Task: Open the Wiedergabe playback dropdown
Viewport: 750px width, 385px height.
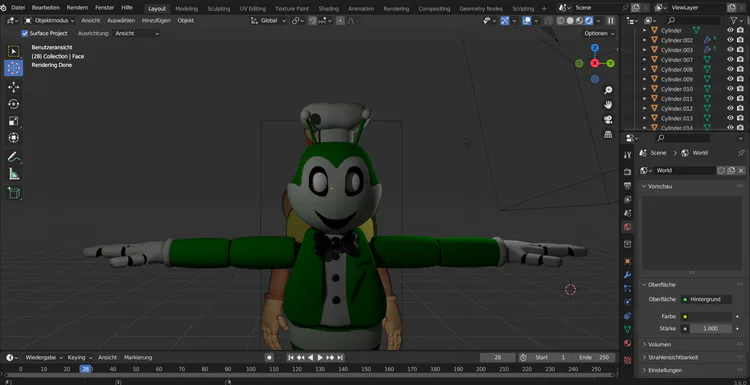Action: [44, 357]
